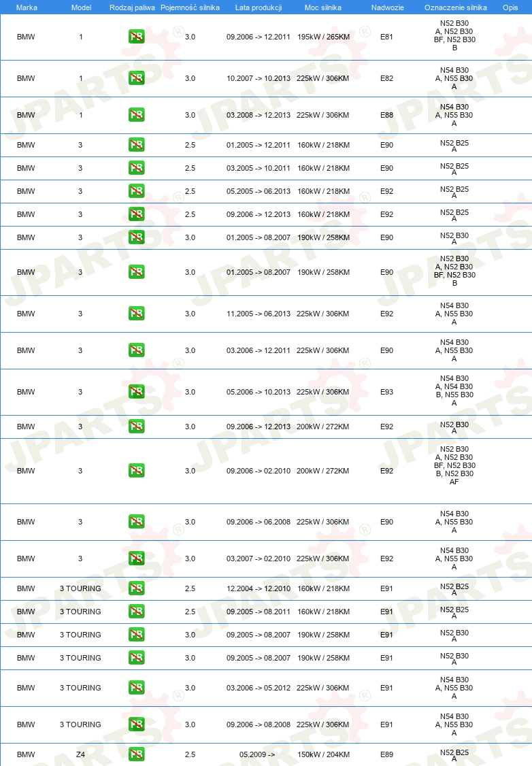532x766 pixels.
Task: Click the date range 03.2006 -> 12.2011
Action: click(x=258, y=350)
